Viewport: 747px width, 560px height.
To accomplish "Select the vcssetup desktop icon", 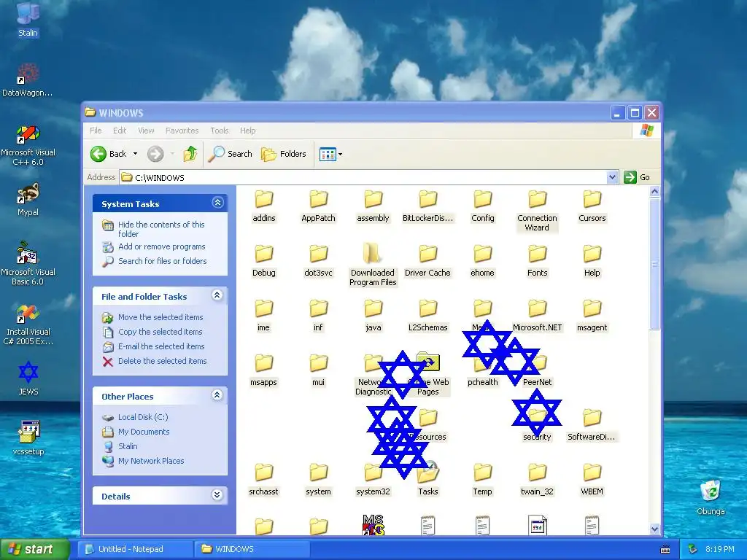I will 28,438.
